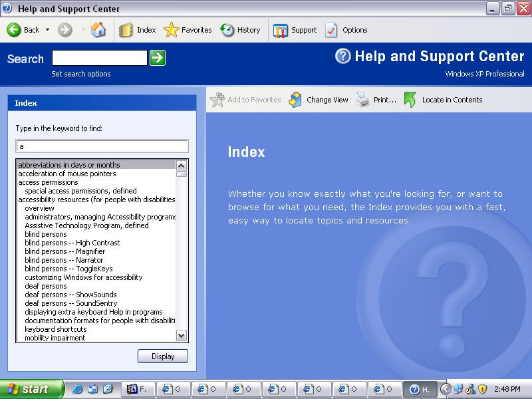This screenshot has height=399, width=532.
Task: Print the topic using the printer icon
Action: coord(362,100)
